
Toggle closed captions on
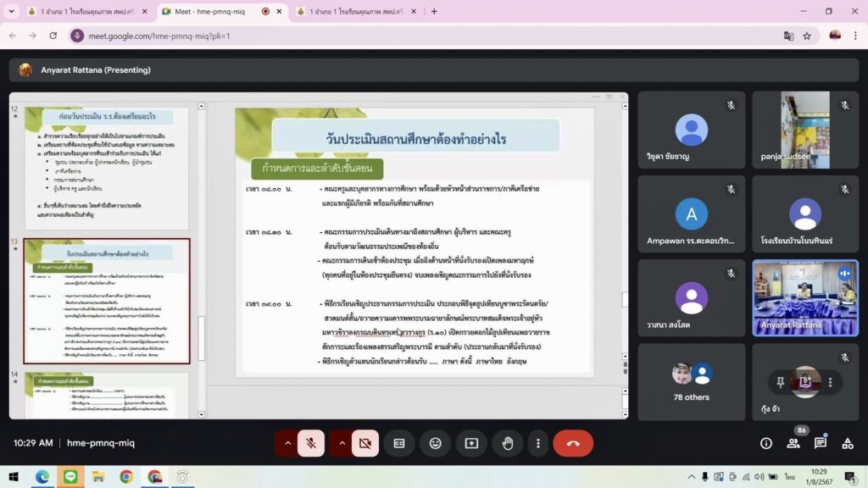399,443
